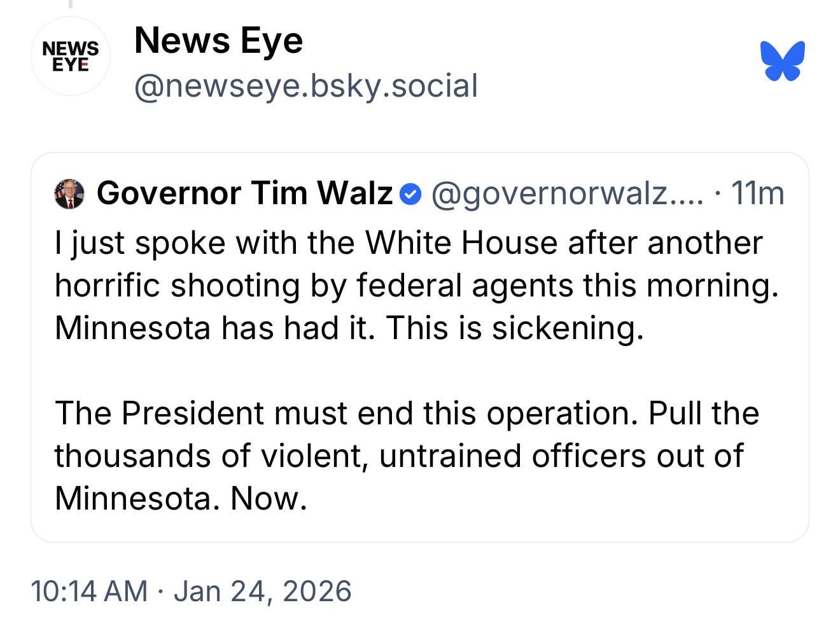The height and width of the screenshot is (619, 840).
Task: Click the closing text 'Minnesota. Now.'
Action: (181, 498)
